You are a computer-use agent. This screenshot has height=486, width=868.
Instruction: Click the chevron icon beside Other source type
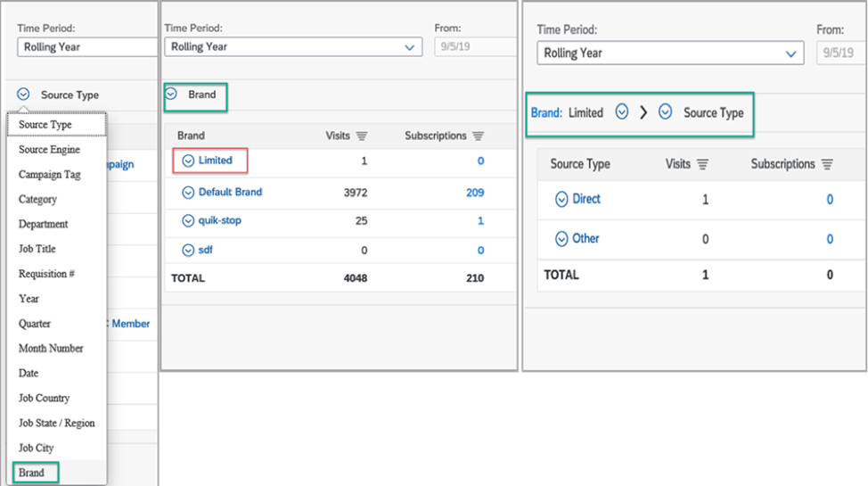[561, 239]
